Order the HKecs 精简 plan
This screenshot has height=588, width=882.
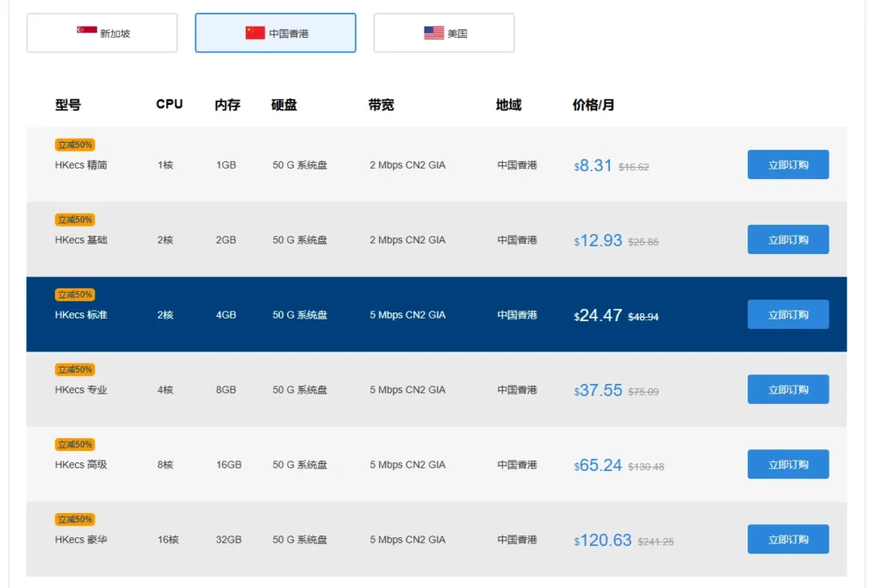[x=788, y=164]
